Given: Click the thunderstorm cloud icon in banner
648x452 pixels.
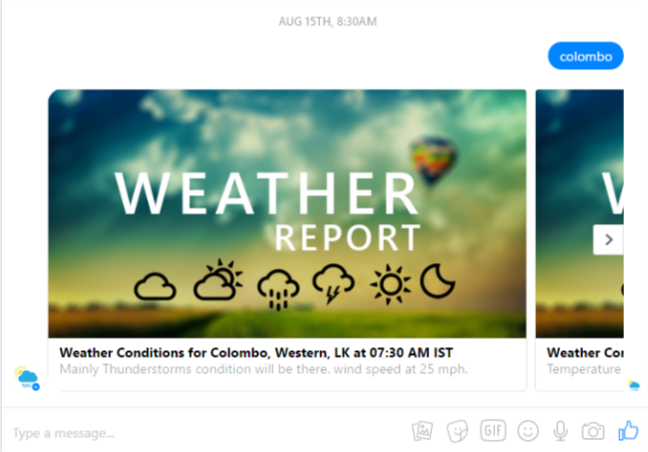Looking at the screenshot, I should point(333,283).
